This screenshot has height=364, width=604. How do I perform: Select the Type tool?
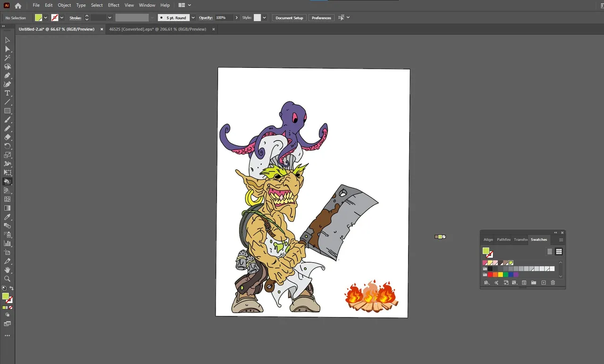point(7,93)
